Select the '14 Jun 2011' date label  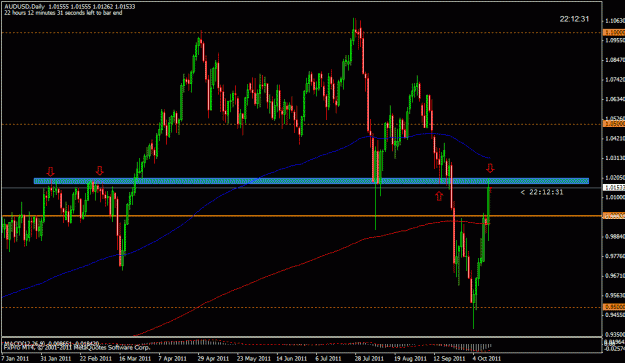(292, 358)
